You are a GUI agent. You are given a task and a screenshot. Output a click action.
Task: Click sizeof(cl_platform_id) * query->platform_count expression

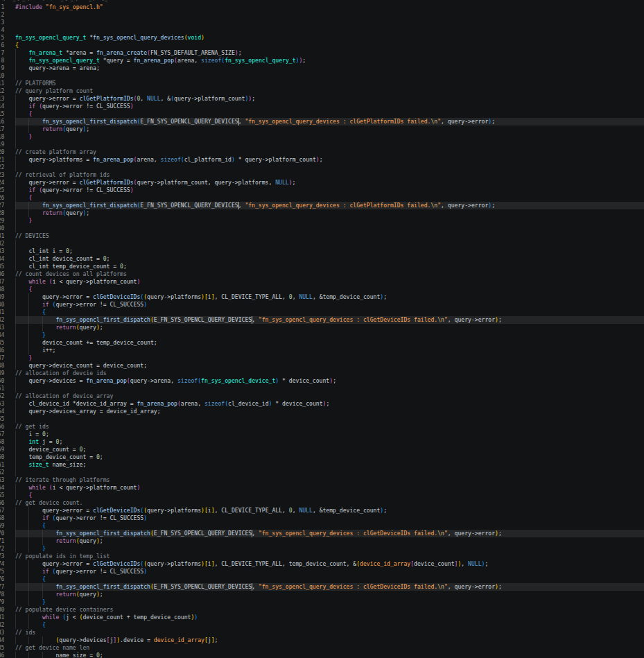[x=240, y=159]
